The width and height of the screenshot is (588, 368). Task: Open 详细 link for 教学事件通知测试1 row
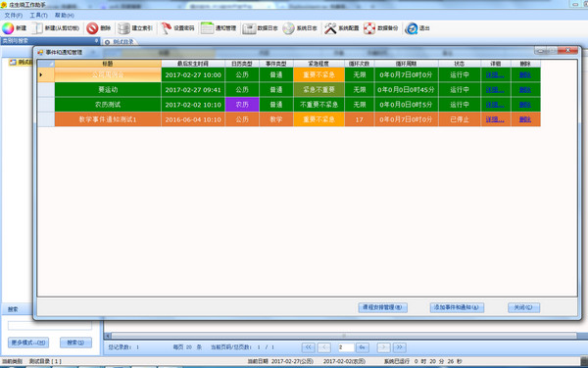point(495,119)
